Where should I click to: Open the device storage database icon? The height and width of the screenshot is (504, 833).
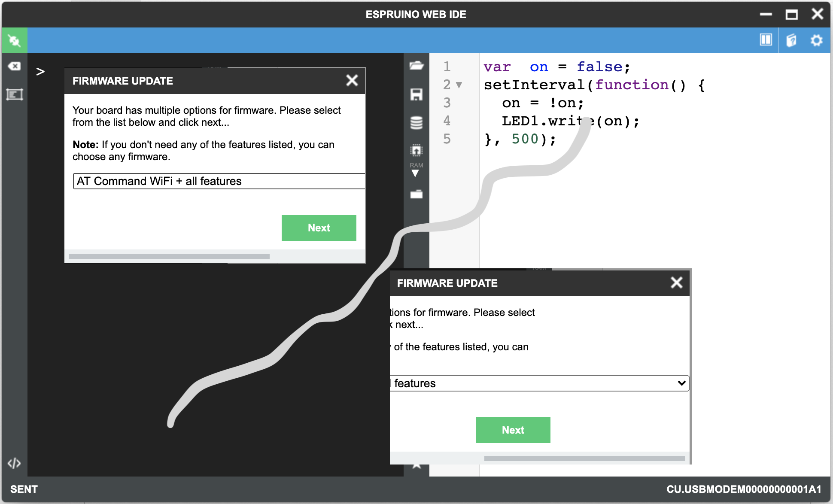(416, 123)
